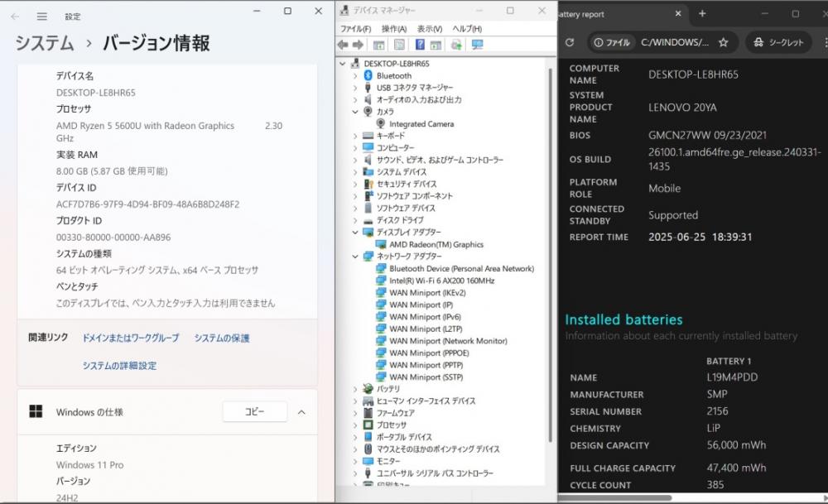
Task: Click the L19M4PDD battery name value
Action: (732, 377)
